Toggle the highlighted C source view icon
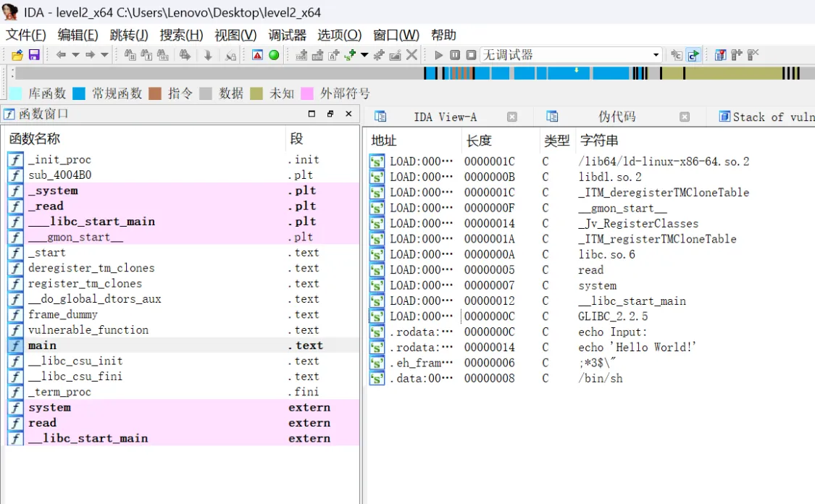Image resolution: width=815 pixels, height=504 pixels. pos(693,55)
